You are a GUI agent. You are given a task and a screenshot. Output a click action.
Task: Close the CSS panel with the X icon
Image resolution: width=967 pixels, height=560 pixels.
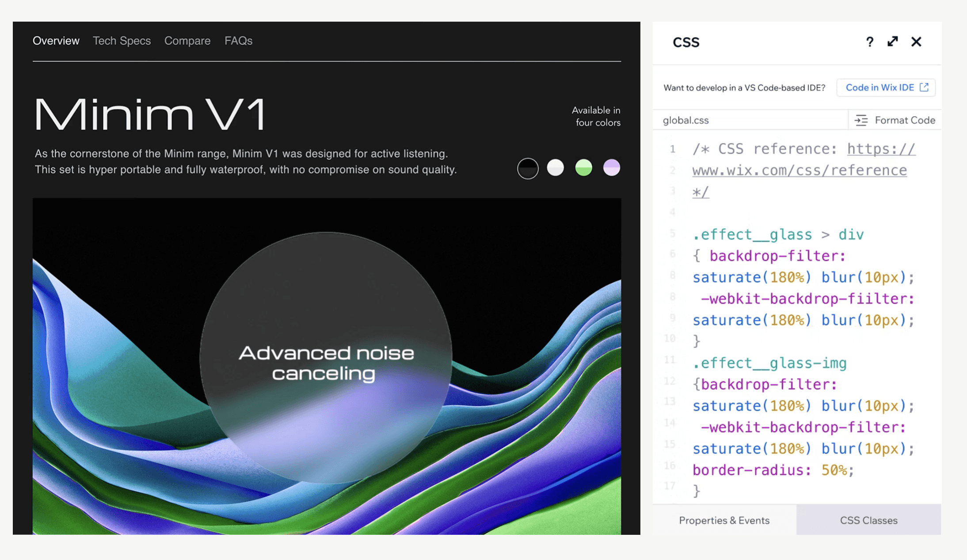pos(916,42)
